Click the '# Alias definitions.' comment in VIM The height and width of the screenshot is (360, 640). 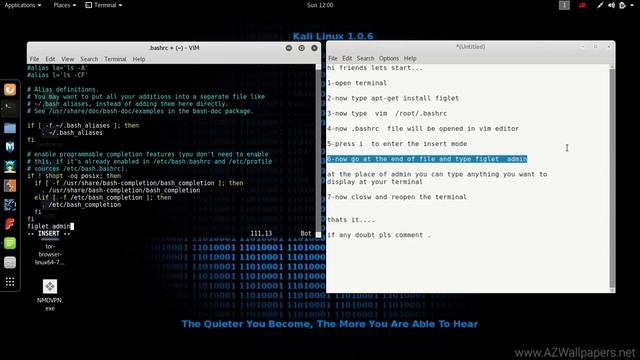(63, 89)
